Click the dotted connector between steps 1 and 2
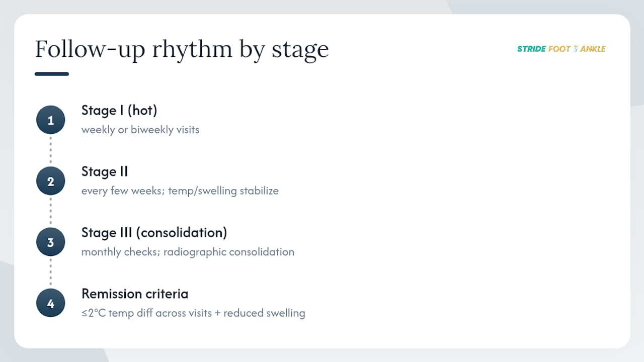Viewport: 644px width, 362px height. point(50,150)
